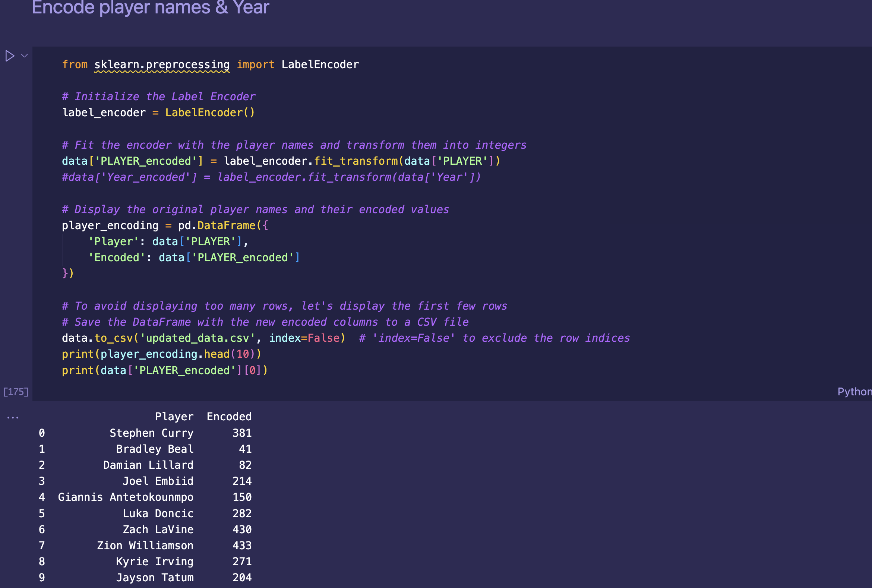
Task: Click the fit_transform call on PLAYER line
Action: (356, 161)
